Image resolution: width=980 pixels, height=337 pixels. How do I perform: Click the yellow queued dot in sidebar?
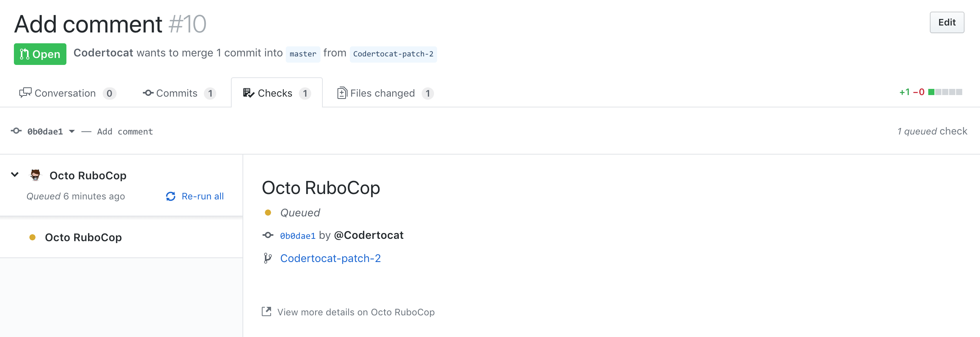[x=32, y=237]
